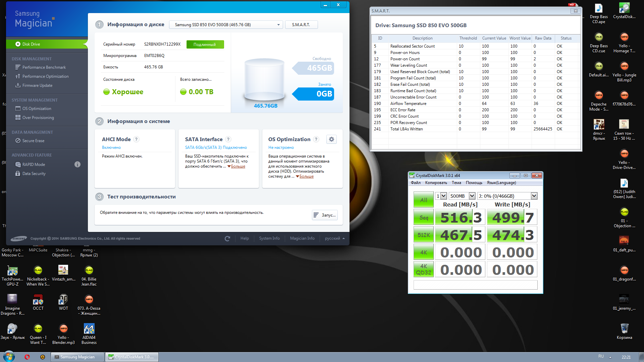This screenshot has width=644, height=362.
Task: Run the Seq test in CrystalDiskMark
Action: pyautogui.click(x=424, y=218)
